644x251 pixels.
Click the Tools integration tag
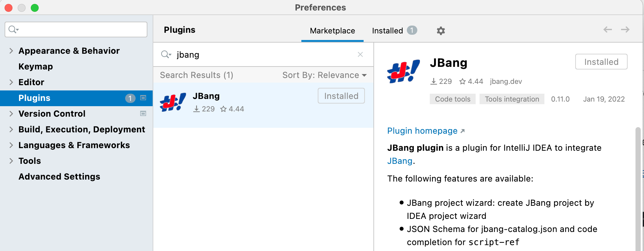(512, 99)
